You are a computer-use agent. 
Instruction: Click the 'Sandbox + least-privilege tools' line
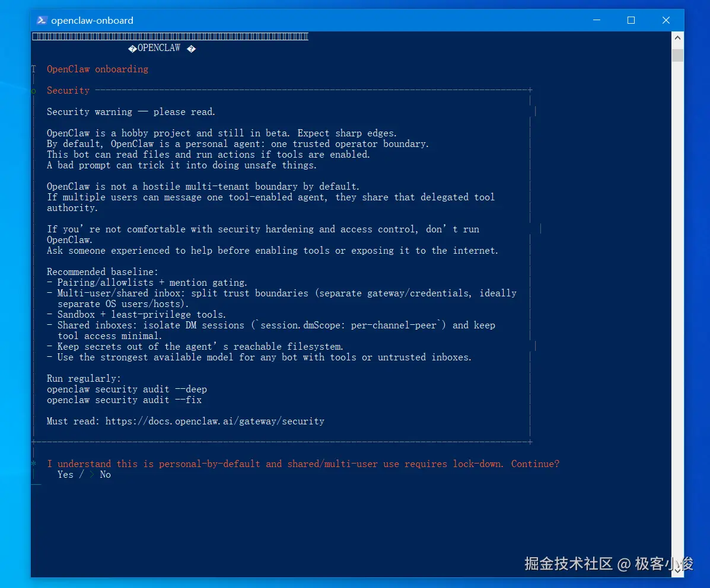pos(136,315)
